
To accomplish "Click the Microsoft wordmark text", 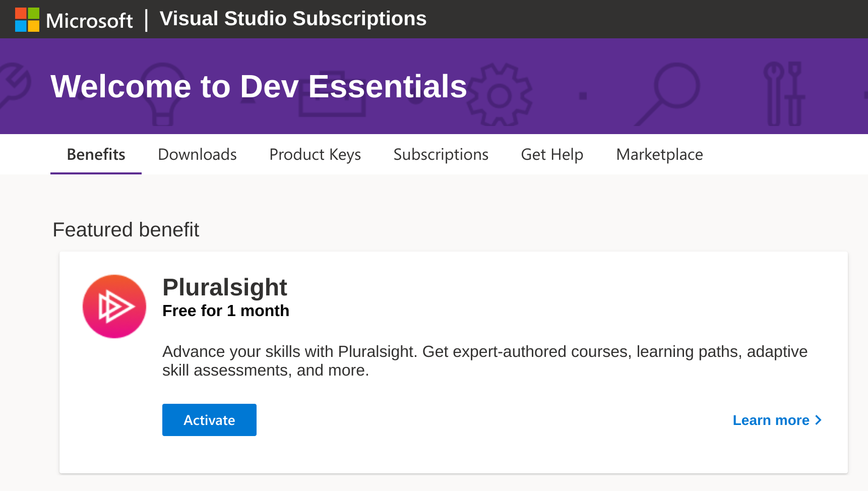I will [89, 21].
